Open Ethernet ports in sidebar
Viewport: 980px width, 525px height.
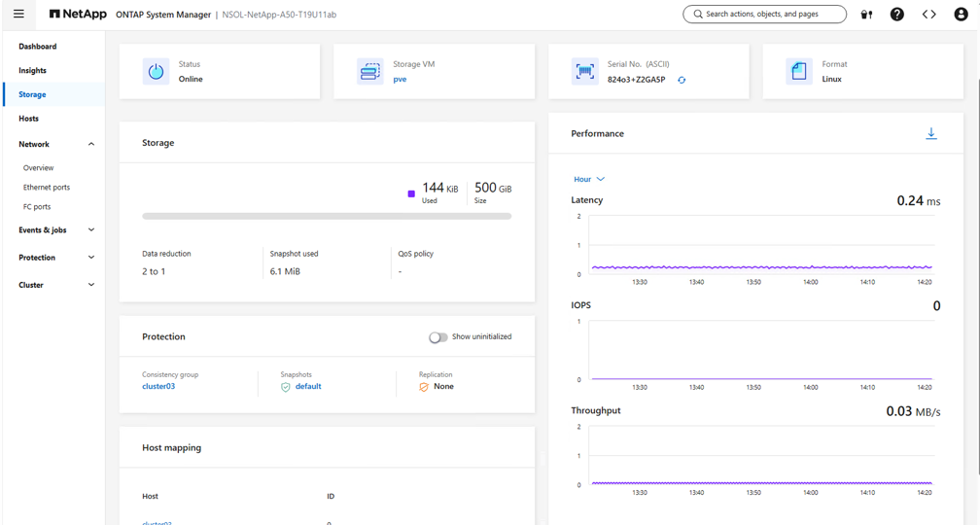pyautogui.click(x=47, y=188)
